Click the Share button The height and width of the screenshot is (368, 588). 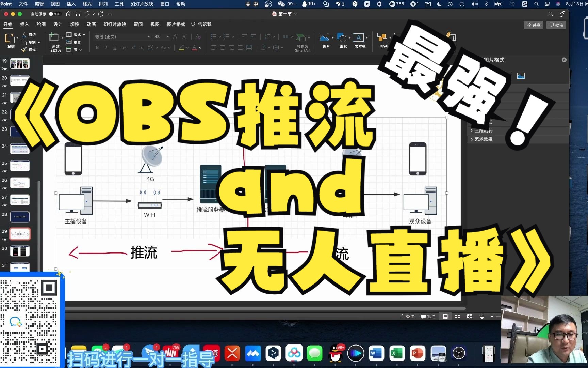click(x=533, y=25)
